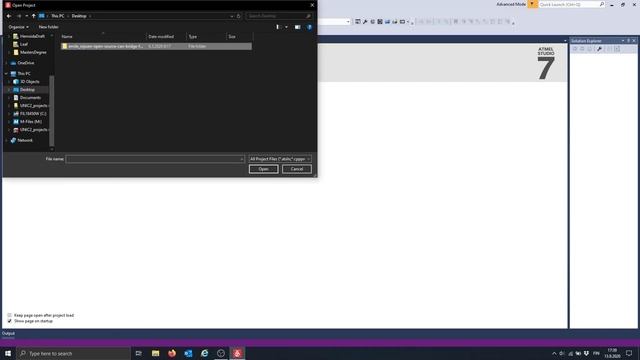Expand the Documents tree node
This screenshot has height=360, width=640.
(x=9, y=98)
